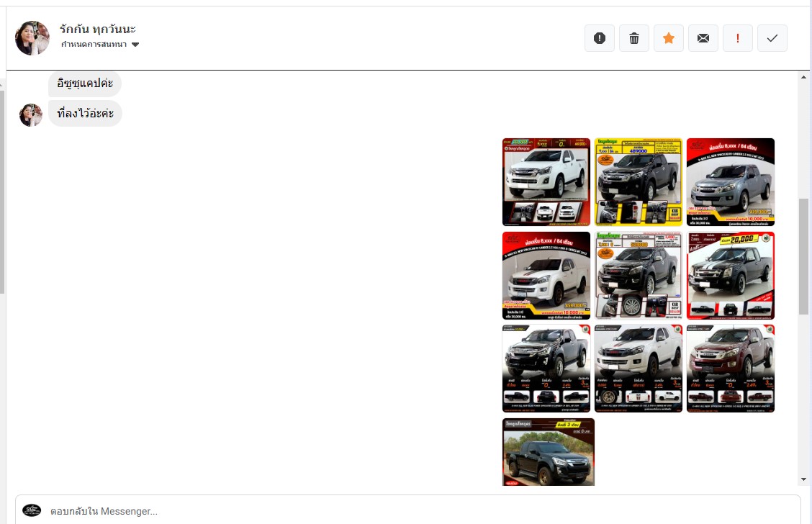
Task: Open third-row black pickup image
Action: pos(546,369)
